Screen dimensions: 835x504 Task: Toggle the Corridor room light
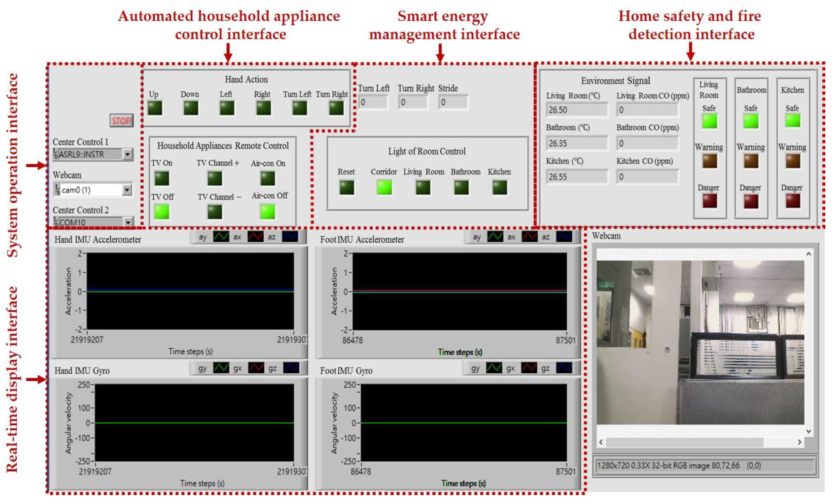[x=385, y=187]
